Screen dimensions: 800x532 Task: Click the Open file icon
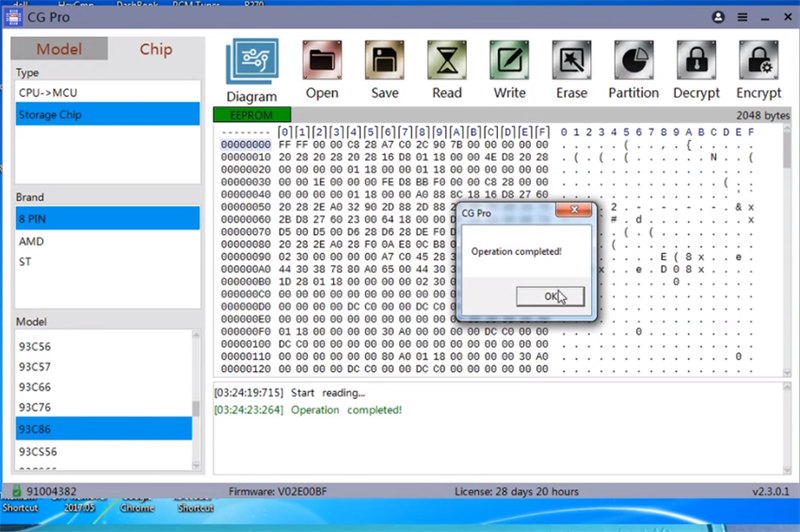point(322,62)
